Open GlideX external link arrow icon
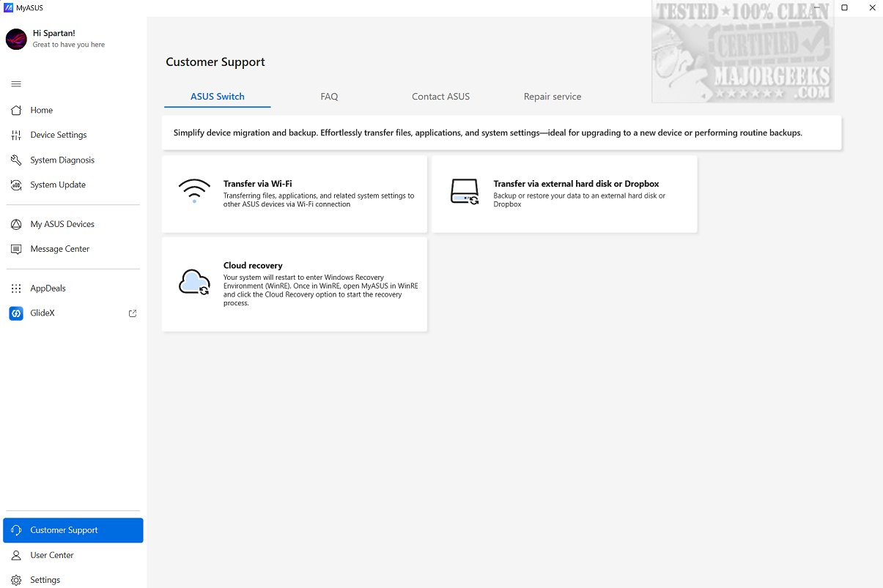This screenshot has height=588, width=883. coord(133,313)
